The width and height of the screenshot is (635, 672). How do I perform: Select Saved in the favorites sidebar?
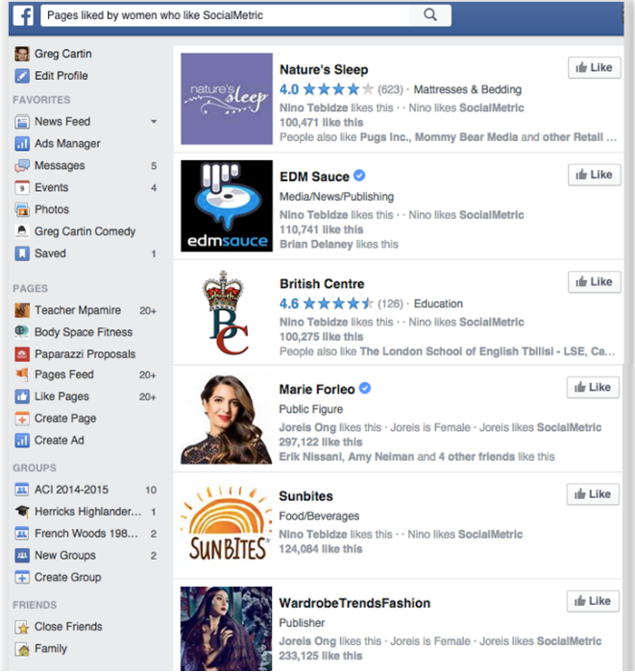tap(50, 253)
